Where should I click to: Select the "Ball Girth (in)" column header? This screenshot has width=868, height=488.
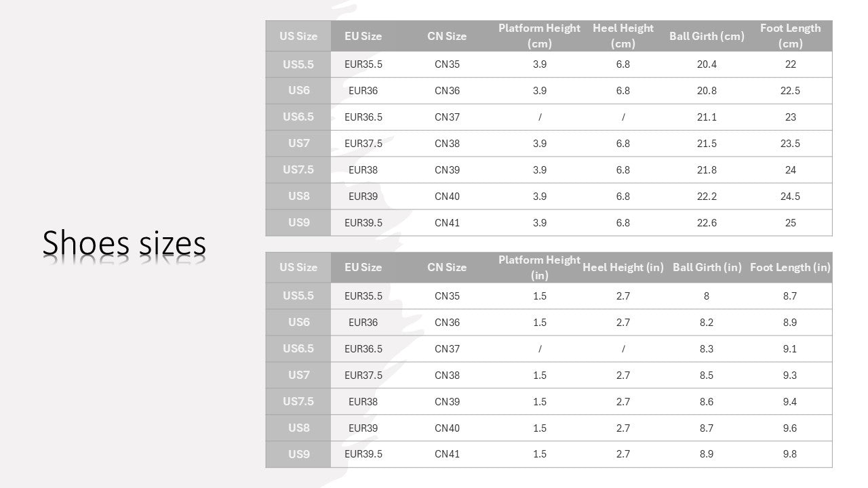707,268
